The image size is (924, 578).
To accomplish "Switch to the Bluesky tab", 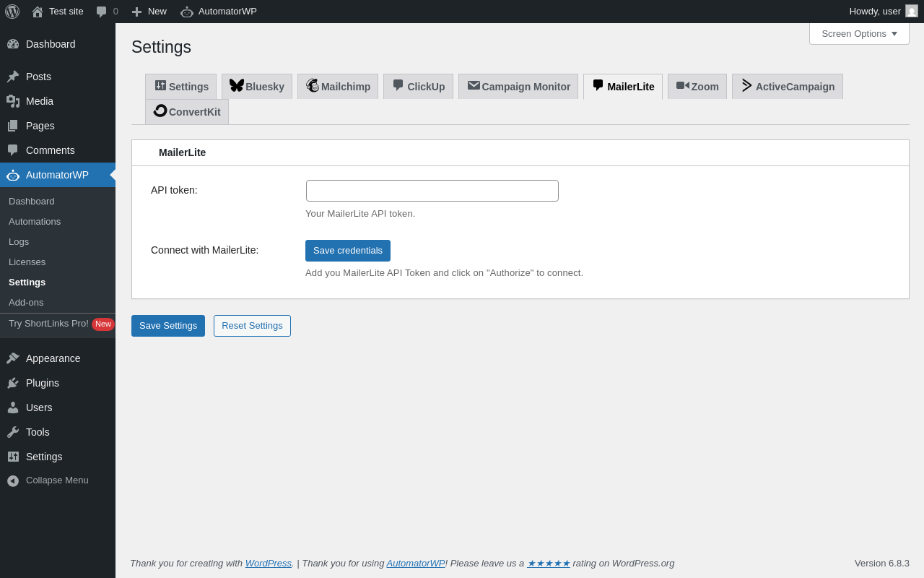I will [x=257, y=87].
